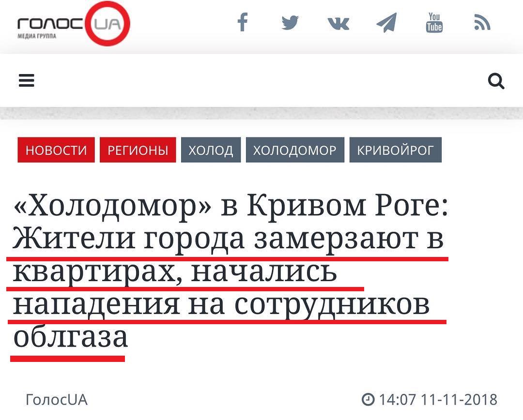
Task: Open the ХОЛОДОМОР tag
Action: coord(295,150)
